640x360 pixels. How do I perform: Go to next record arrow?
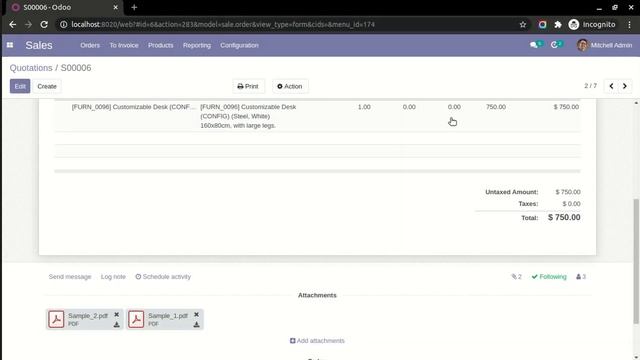coord(625,86)
